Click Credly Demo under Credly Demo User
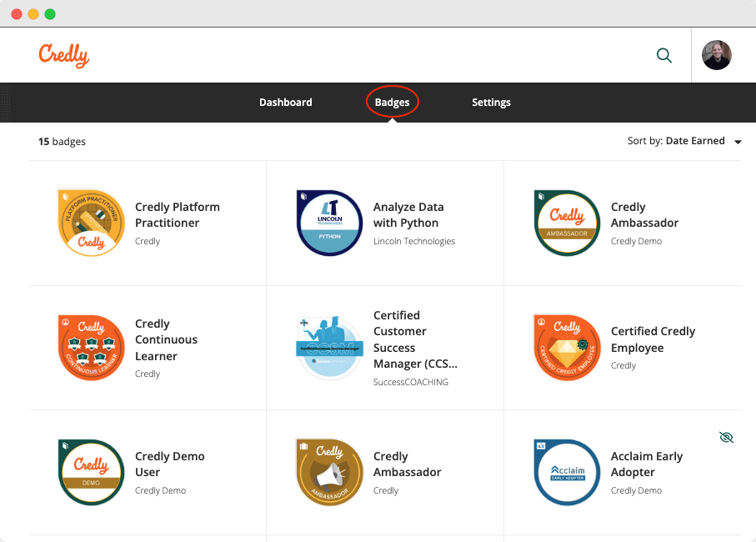This screenshot has height=542, width=756. pyautogui.click(x=161, y=490)
